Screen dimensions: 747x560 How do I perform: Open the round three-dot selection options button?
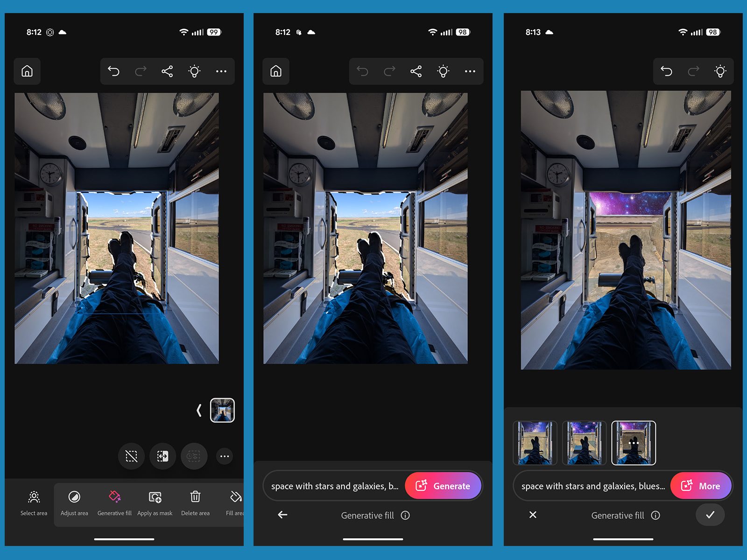tap(225, 456)
